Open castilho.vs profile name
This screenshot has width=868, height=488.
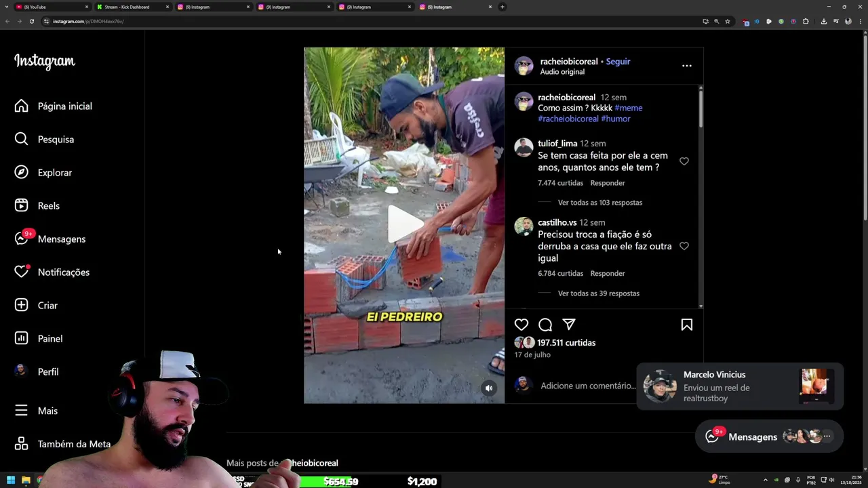[x=557, y=222]
